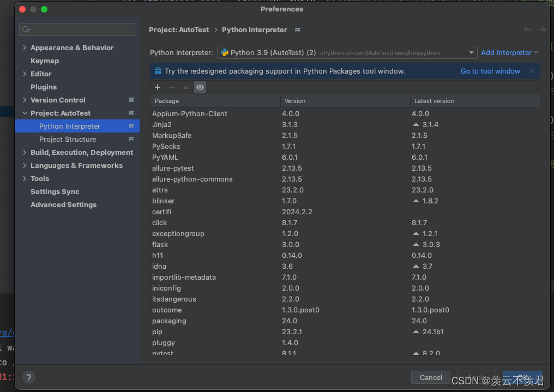Image resolution: width=554 pixels, height=392 pixels.
Task: Select exceptiongroup package row
Action: tap(345, 234)
